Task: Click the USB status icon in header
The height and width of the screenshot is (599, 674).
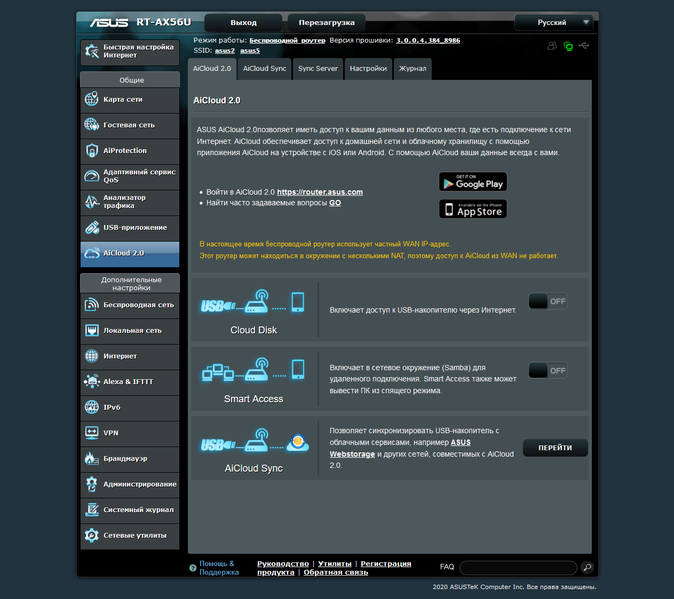Action: click(584, 46)
